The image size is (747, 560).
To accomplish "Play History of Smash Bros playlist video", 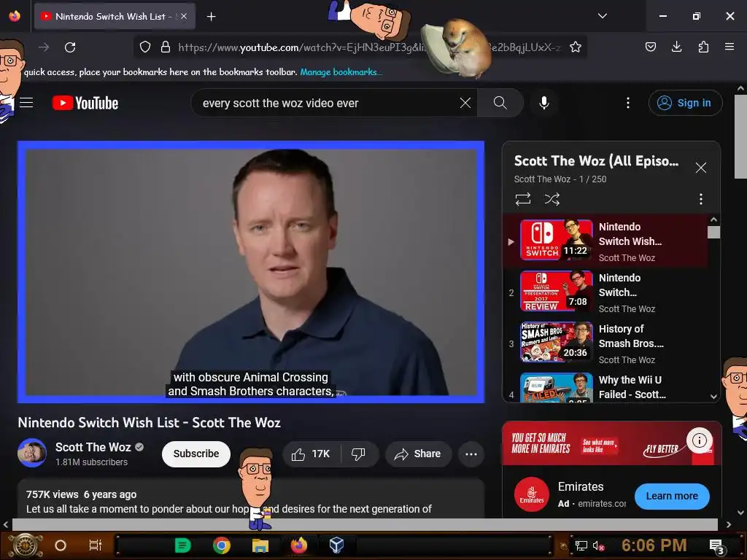I will (605, 343).
